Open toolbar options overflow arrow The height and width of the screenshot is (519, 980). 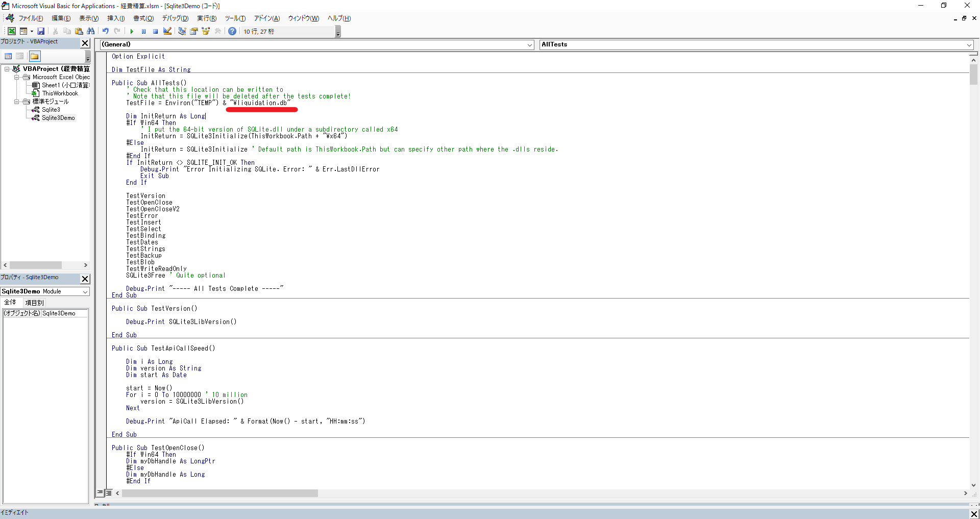[x=338, y=33]
